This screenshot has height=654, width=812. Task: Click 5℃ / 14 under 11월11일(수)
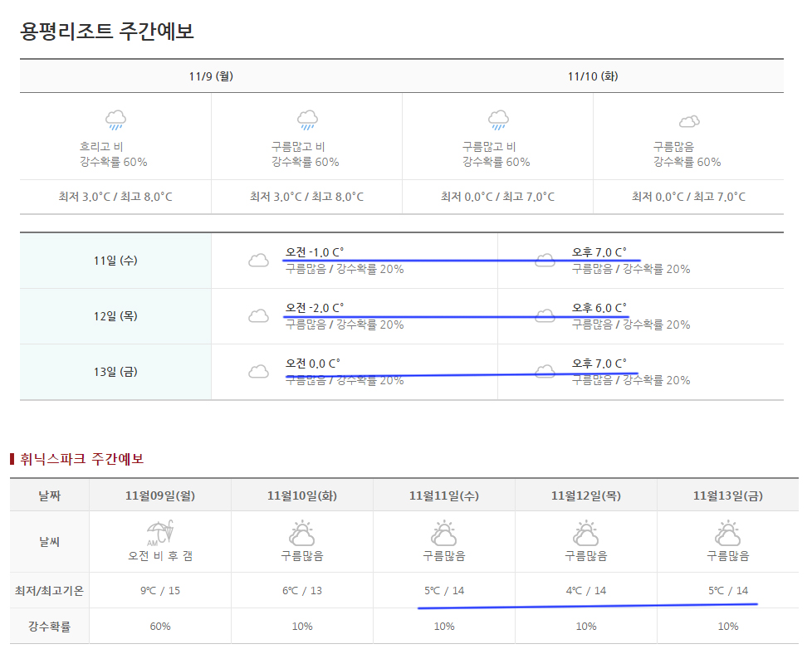point(444,590)
